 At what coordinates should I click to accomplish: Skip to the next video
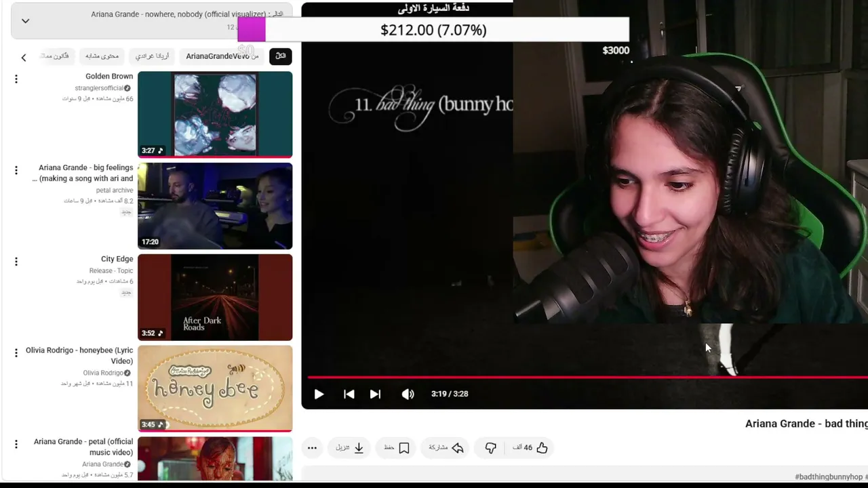coord(375,394)
